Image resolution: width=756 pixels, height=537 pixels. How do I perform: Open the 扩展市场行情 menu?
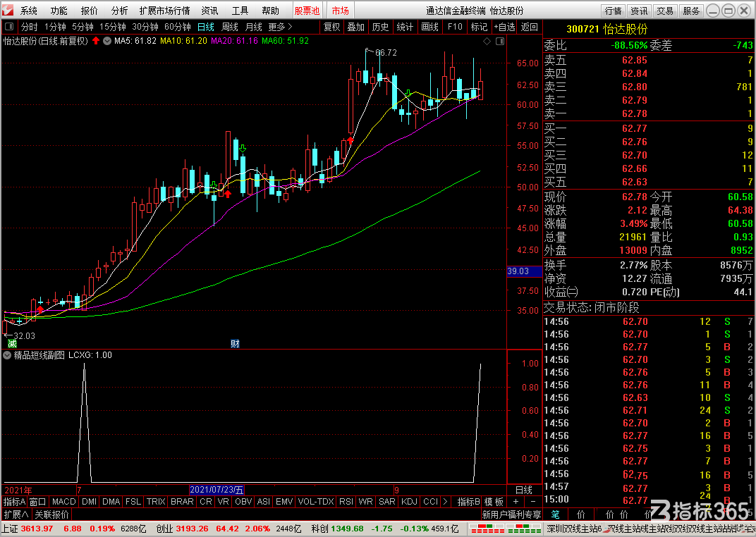point(164,11)
